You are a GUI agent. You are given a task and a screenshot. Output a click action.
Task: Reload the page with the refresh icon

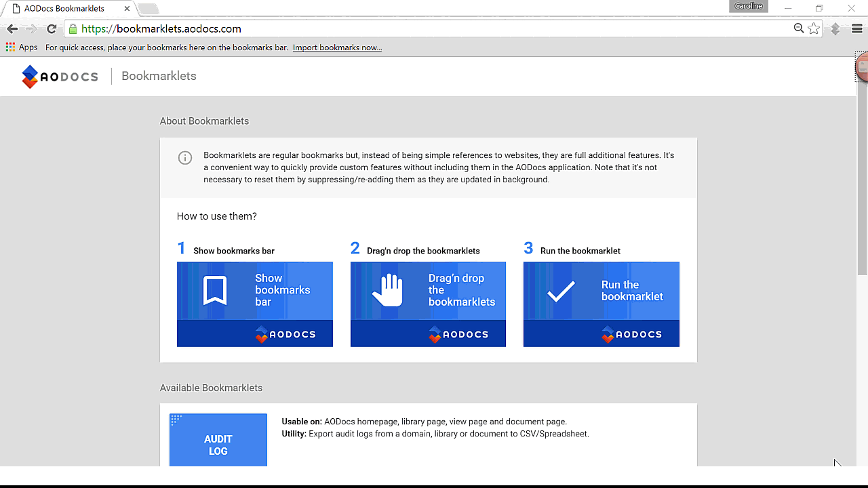[52, 29]
